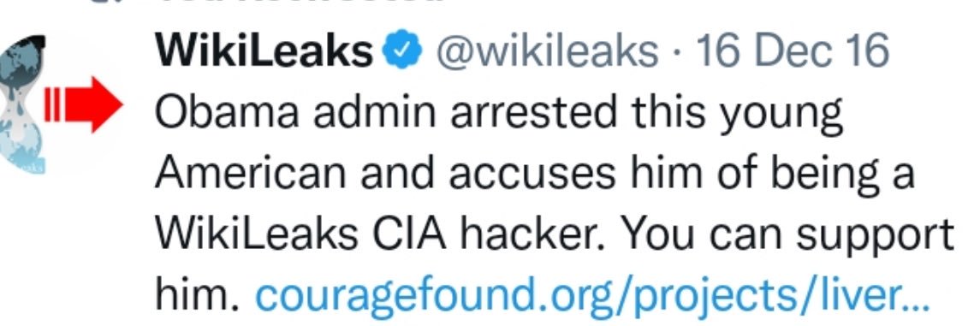Viewport: 980px width, 326px height.
Task: Open the 16 Dec 16 timestamp
Action: [791, 51]
